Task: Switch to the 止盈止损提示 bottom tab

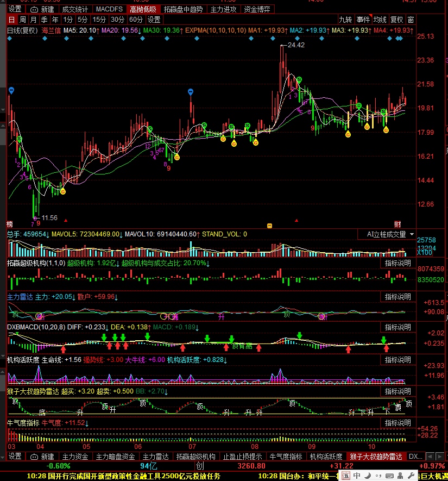Action: click(x=242, y=457)
